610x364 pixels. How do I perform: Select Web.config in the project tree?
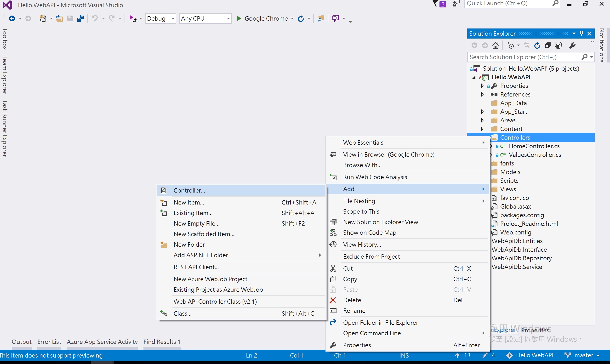coord(516,232)
